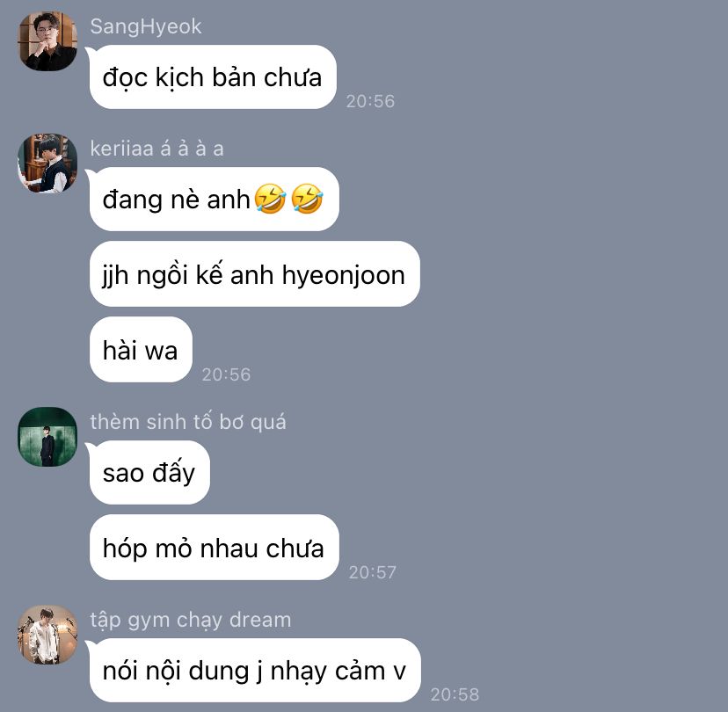The width and height of the screenshot is (728, 712).
Task: Click sender name 'thèm sinh tố bơ quá'
Action: [188, 421]
